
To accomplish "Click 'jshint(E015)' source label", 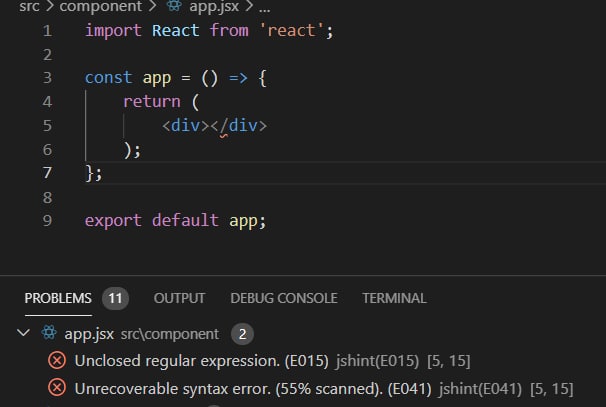I will pyautogui.click(x=377, y=361).
